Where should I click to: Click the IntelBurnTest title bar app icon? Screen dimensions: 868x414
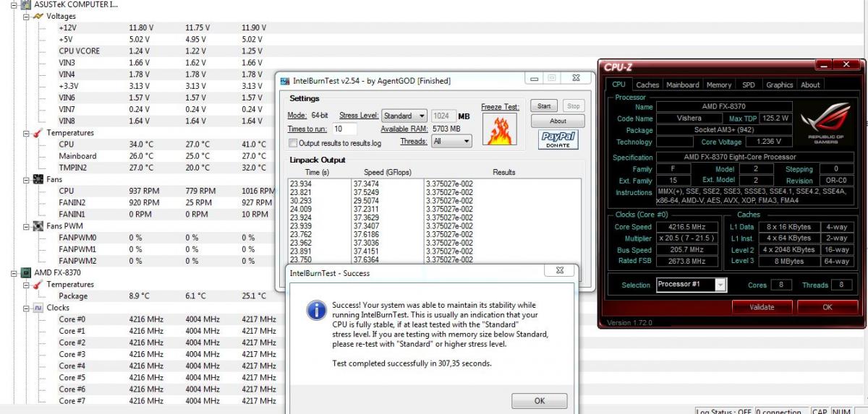[x=285, y=81]
